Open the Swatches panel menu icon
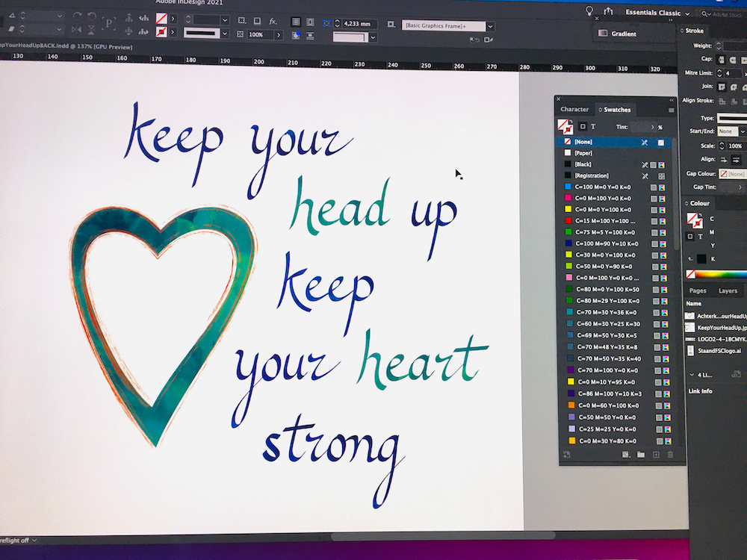Screen dimensions: 747x560 [x=672, y=110]
